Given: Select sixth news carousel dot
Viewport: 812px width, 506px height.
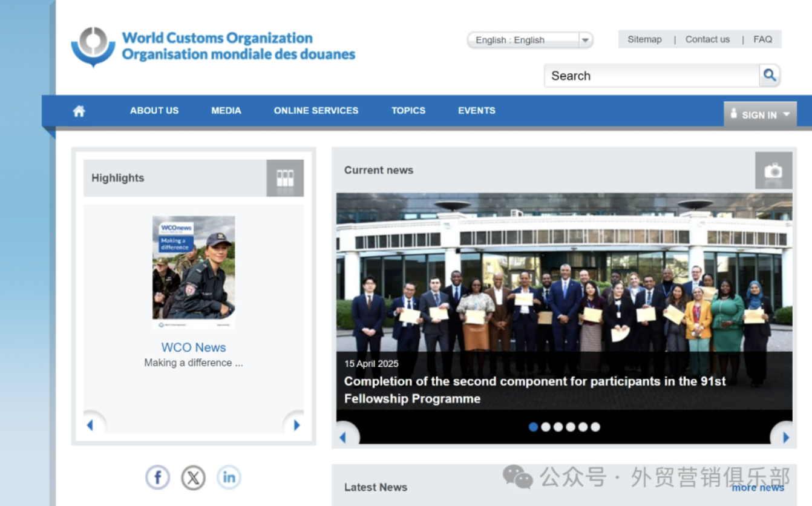Looking at the screenshot, I should (x=595, y=427).
